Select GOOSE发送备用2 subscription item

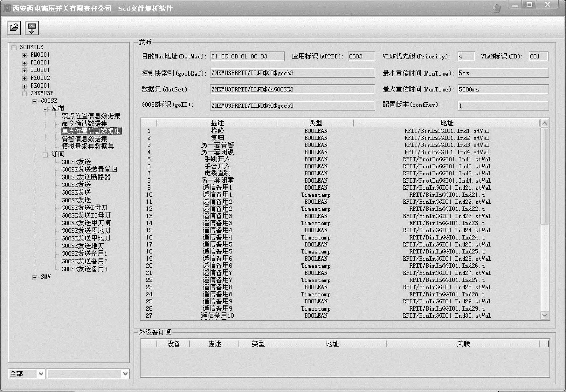(84, 261)
